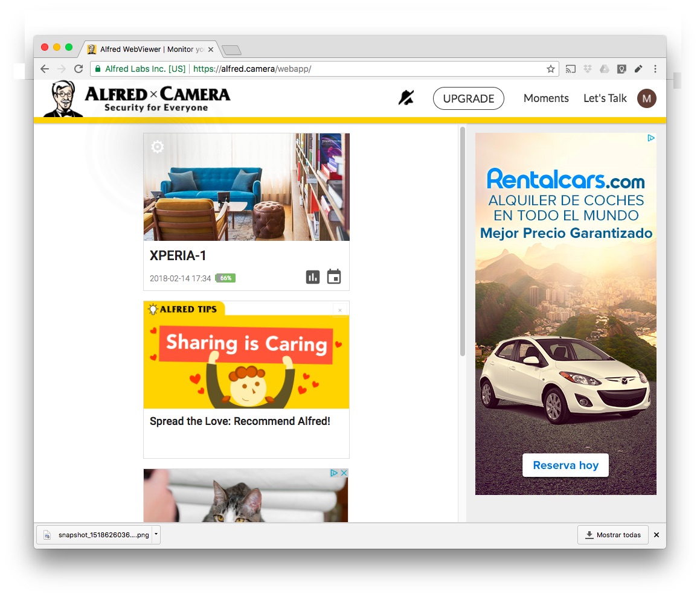Click the page vertical scrollbar
This screenshot has width=700, height=597.
(463, 241)
